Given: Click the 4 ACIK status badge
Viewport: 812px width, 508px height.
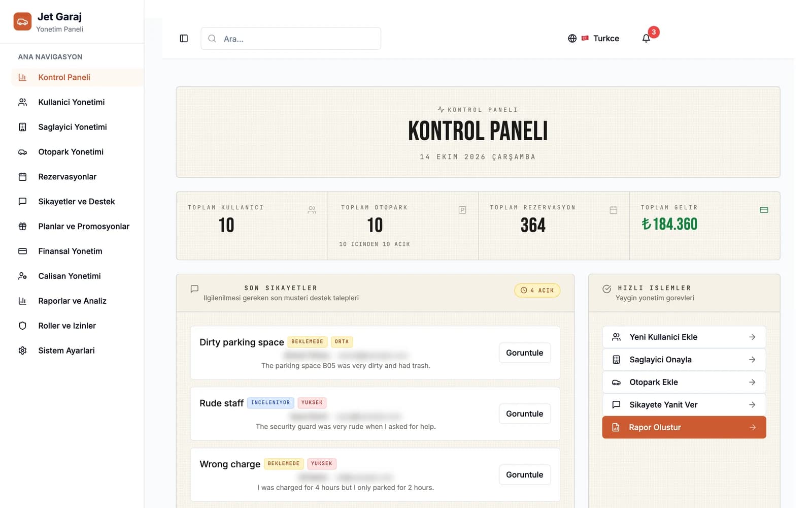Looking at the screenshot, I should (537, 290).
